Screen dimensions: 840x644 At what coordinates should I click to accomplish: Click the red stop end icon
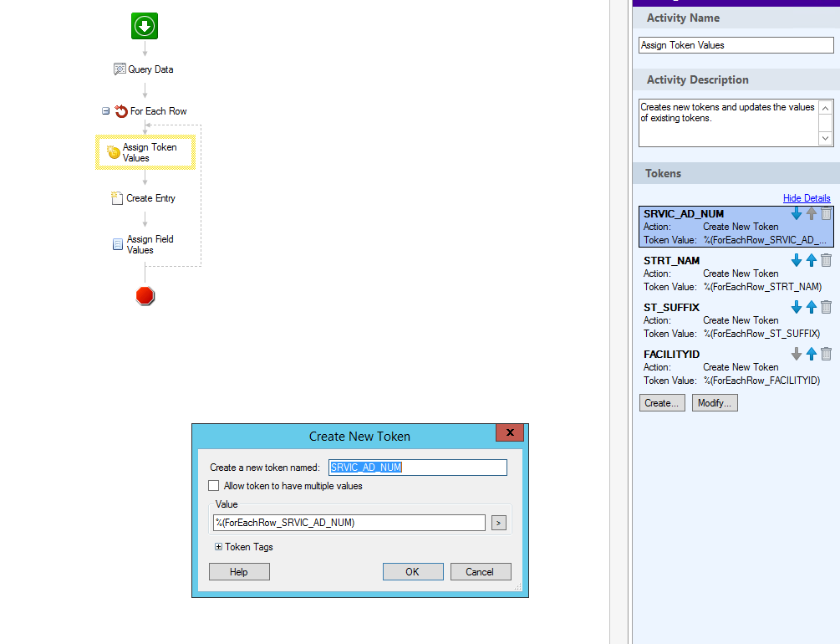coord(145,296)
